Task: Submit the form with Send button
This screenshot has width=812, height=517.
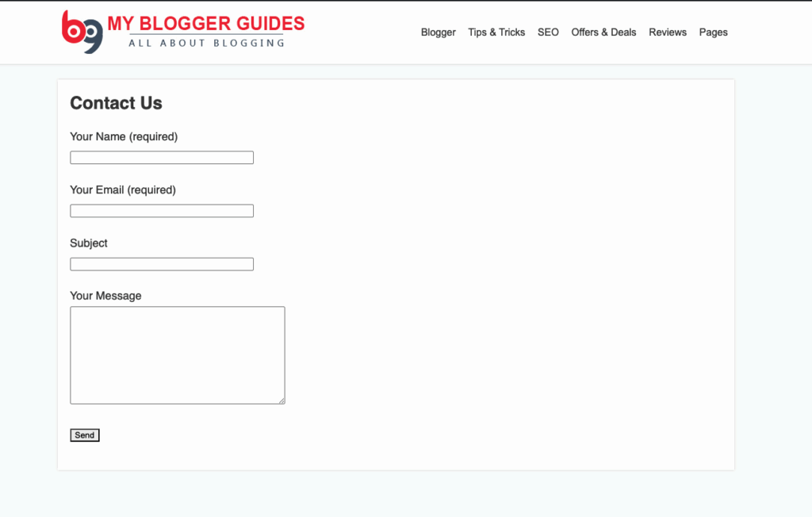Action: [x=84, y=435]
